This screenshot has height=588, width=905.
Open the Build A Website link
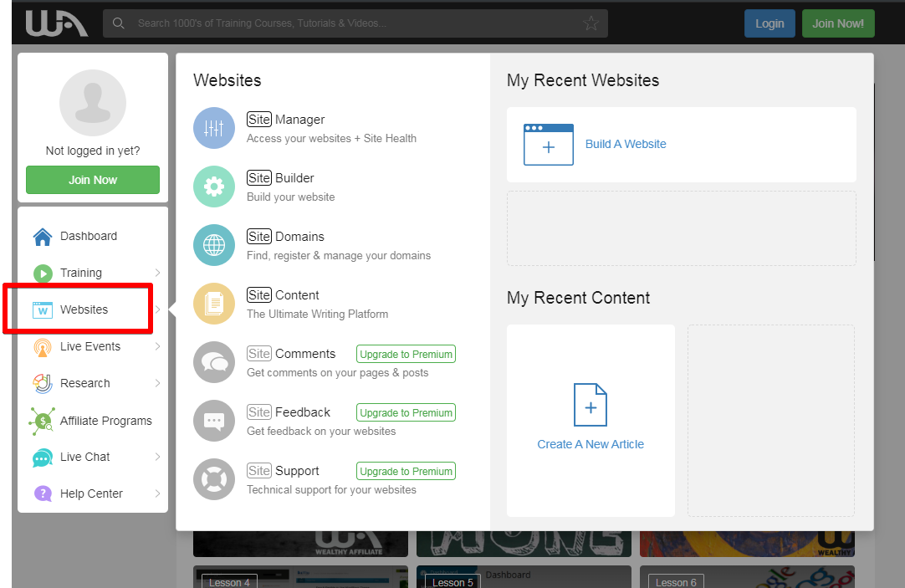pyautogui.click(x=626, y=144)
